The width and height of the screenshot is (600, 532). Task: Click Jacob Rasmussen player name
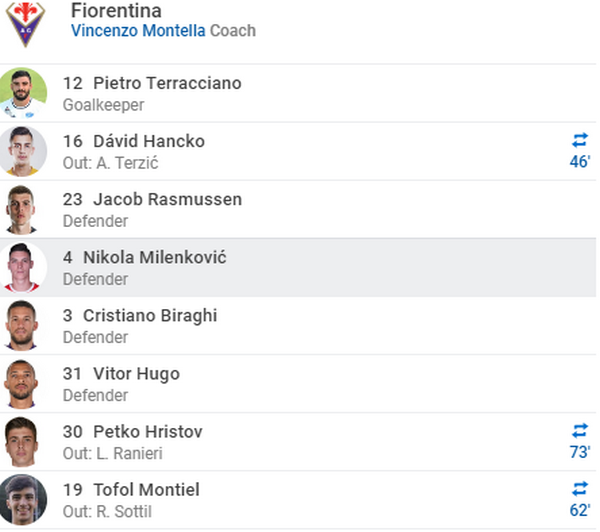pos(167,199)
